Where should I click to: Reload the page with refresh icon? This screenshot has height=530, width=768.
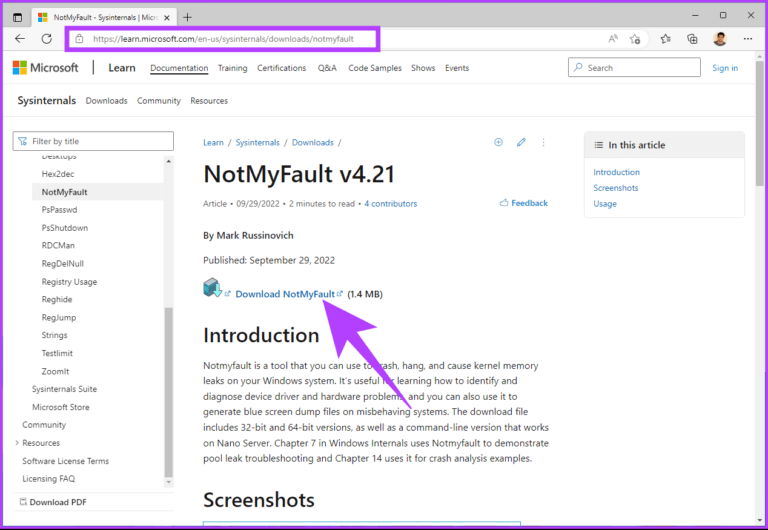coord(47,39)
